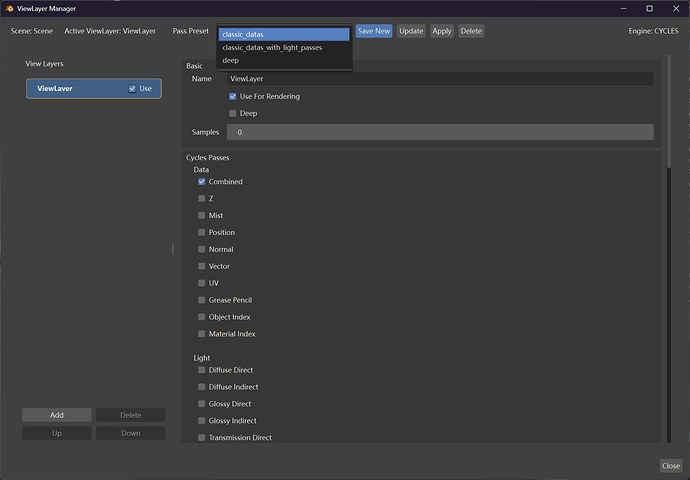Click the Apply preset button

pyautogui.click(x=441, y=31)
